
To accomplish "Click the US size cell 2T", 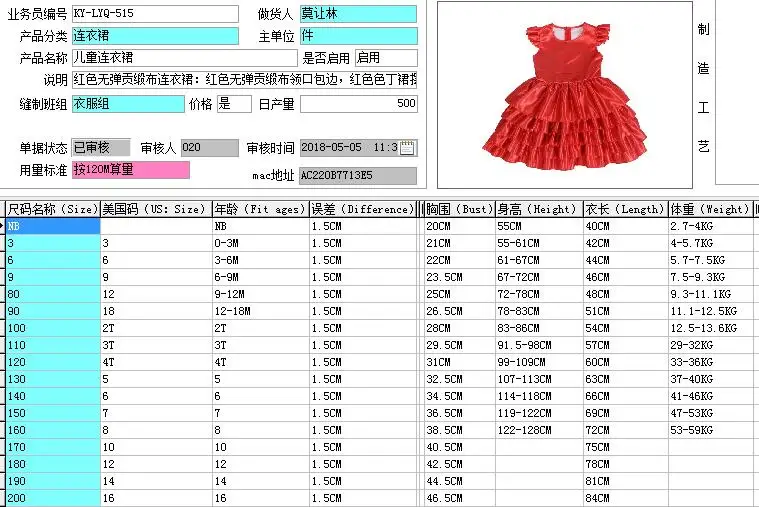I will pos(156,328).
